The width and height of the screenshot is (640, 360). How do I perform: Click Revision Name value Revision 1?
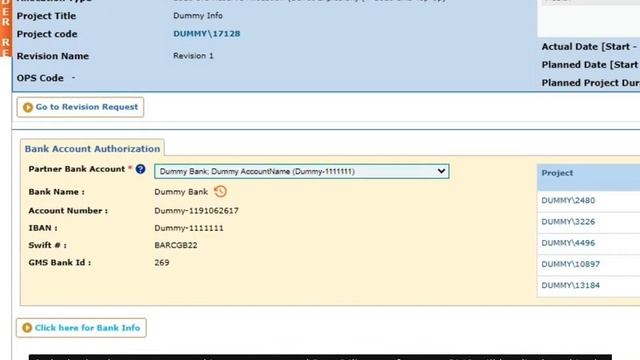pyautogui.click(x=193, y=56)
